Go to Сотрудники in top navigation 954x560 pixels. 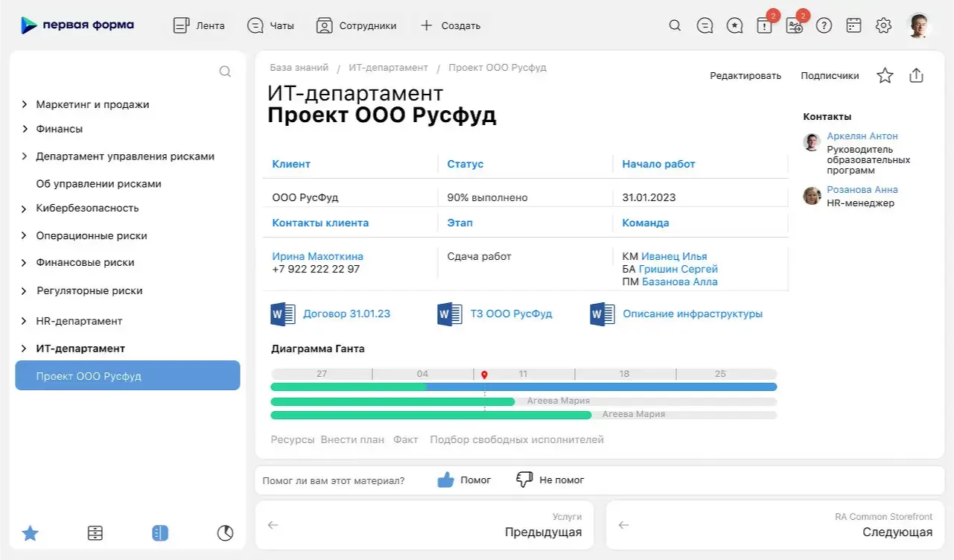click(356, 25)
